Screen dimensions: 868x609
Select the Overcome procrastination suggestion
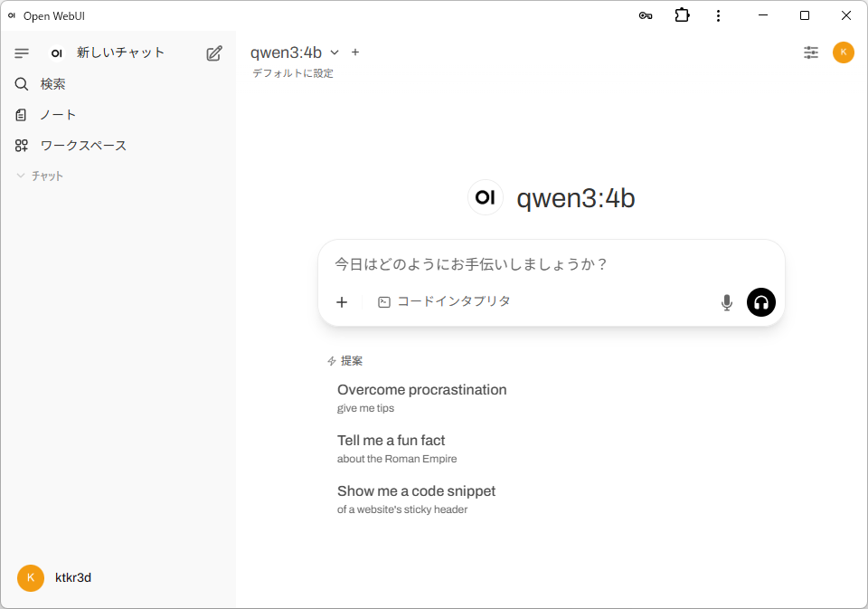[422, 398]
